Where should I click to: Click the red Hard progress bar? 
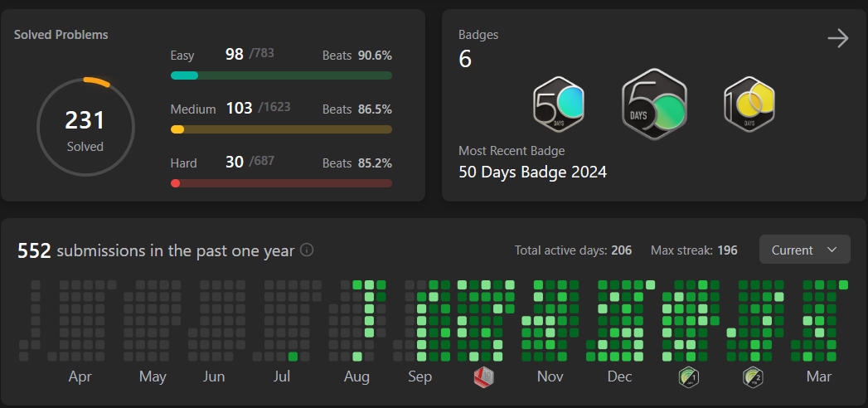tap(281, 183)
